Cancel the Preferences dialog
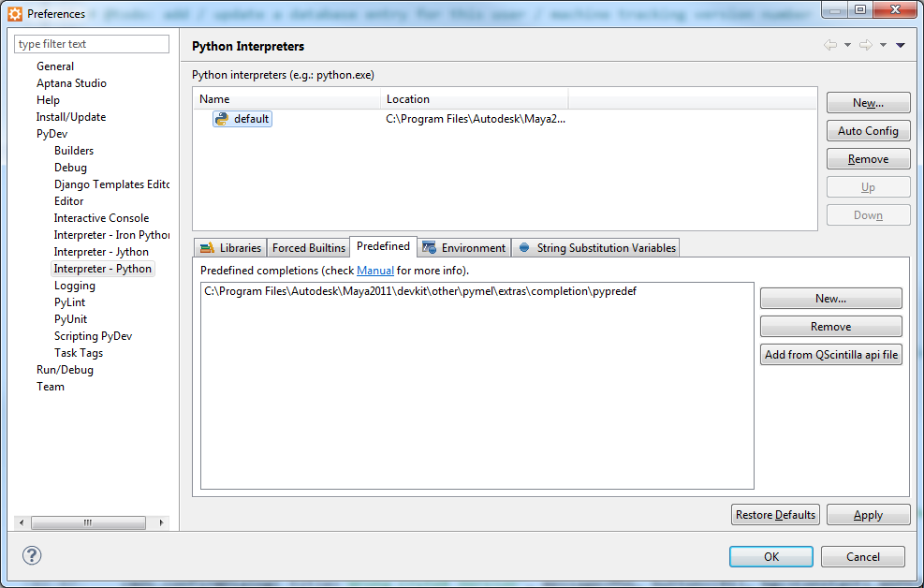 click(x=863, y=557)
